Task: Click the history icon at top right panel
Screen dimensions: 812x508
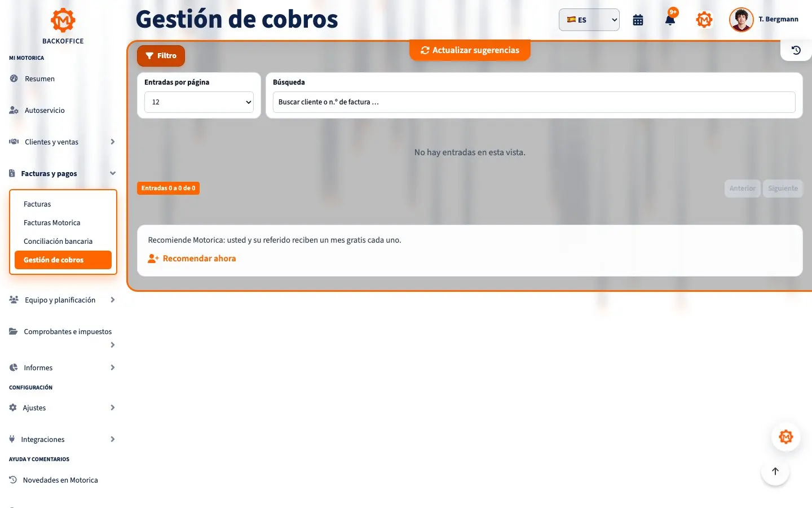Action: click(796, 50)
